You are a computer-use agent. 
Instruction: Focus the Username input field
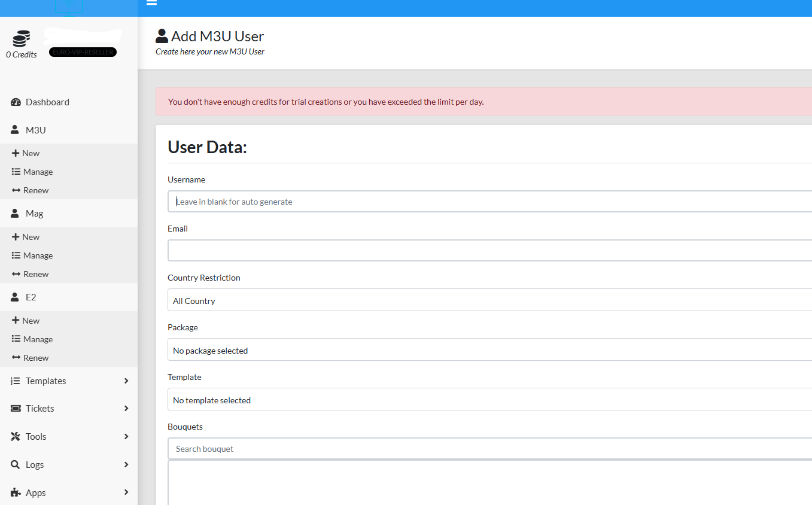489,202
